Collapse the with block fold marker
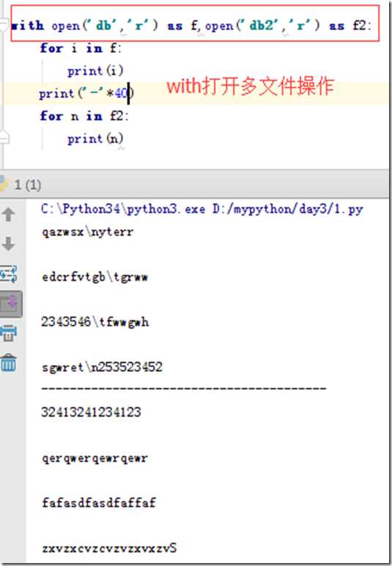This screenshot has height=566, width=392. tap(3, 25)
